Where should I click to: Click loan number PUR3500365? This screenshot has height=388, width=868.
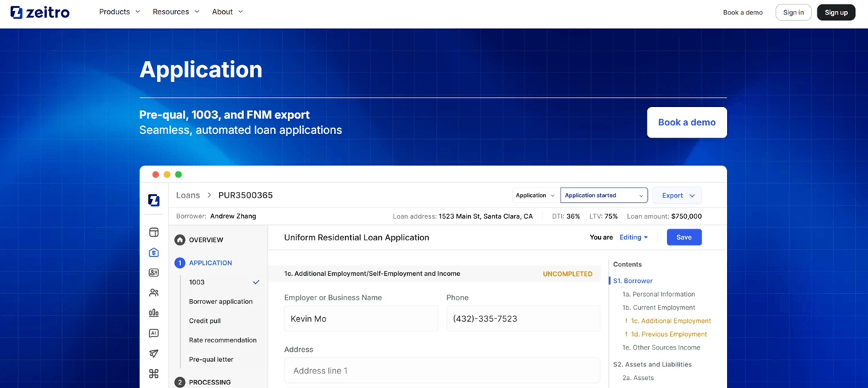pyautogui.click(x=245, y=195)
